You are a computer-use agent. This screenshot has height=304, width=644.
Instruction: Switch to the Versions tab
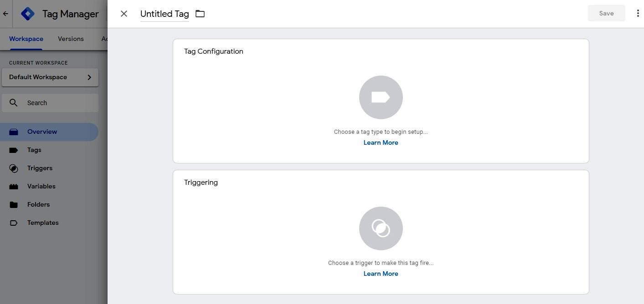point(70,39)
